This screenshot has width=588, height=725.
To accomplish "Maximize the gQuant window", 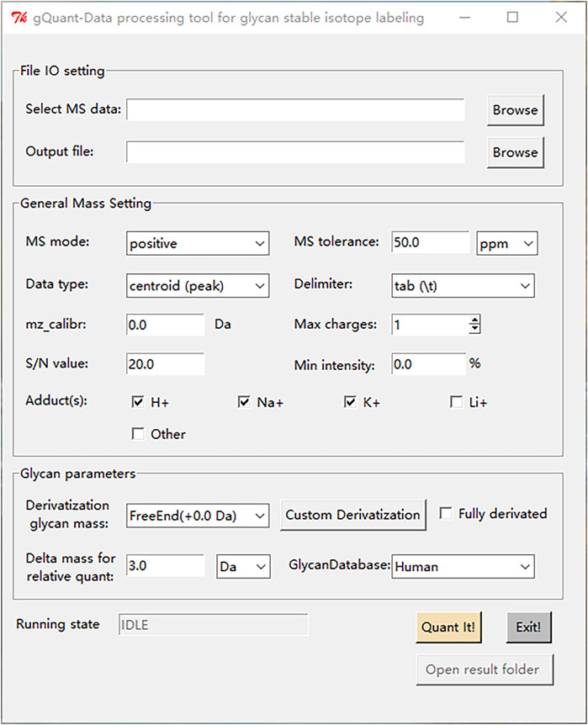I will click(x=512, y=18).
